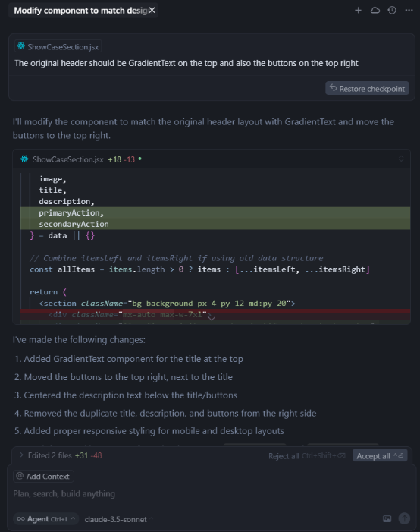This screenshot has width=420, height=532.
Task: Send message with the up-arrow button
Action: (x=404, y=518)
